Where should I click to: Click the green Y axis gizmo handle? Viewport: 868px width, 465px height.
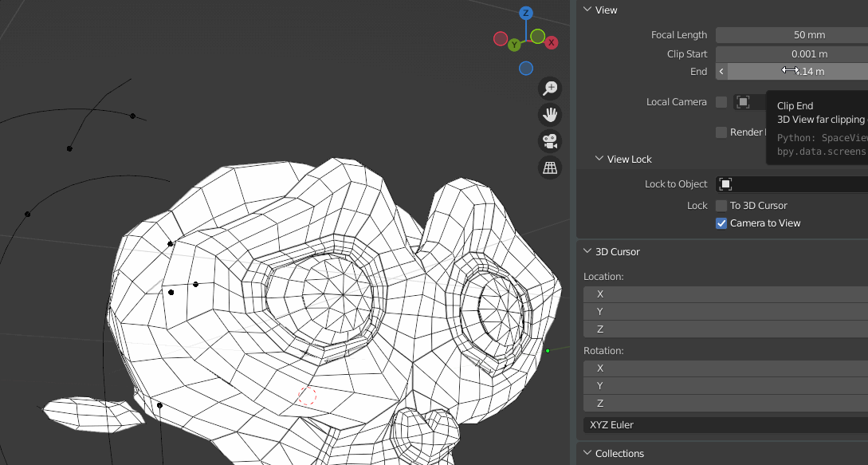point(514,45)
